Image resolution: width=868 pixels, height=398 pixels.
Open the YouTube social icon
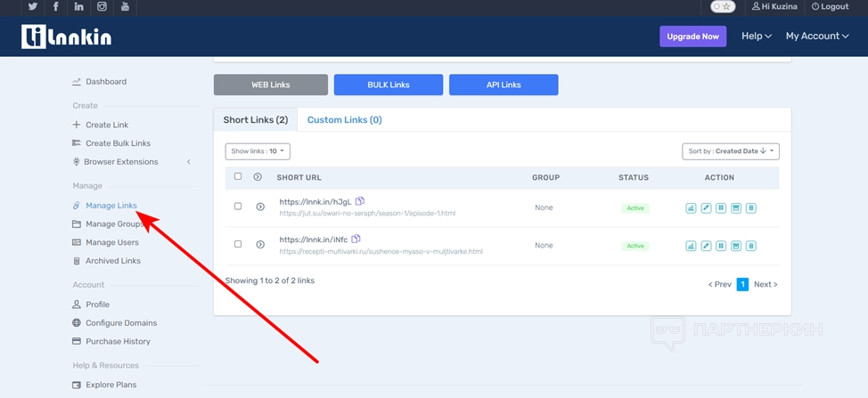tap(125, 6)
